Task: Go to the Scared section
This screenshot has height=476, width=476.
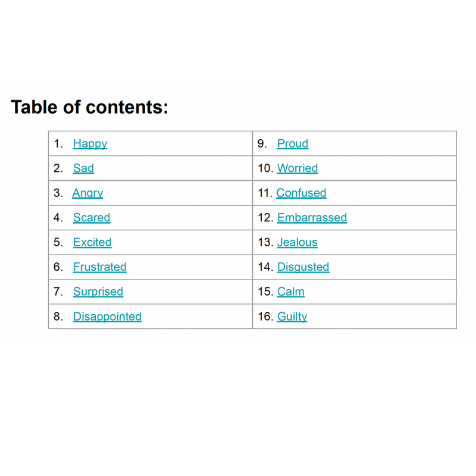Action: click(92, 218)
